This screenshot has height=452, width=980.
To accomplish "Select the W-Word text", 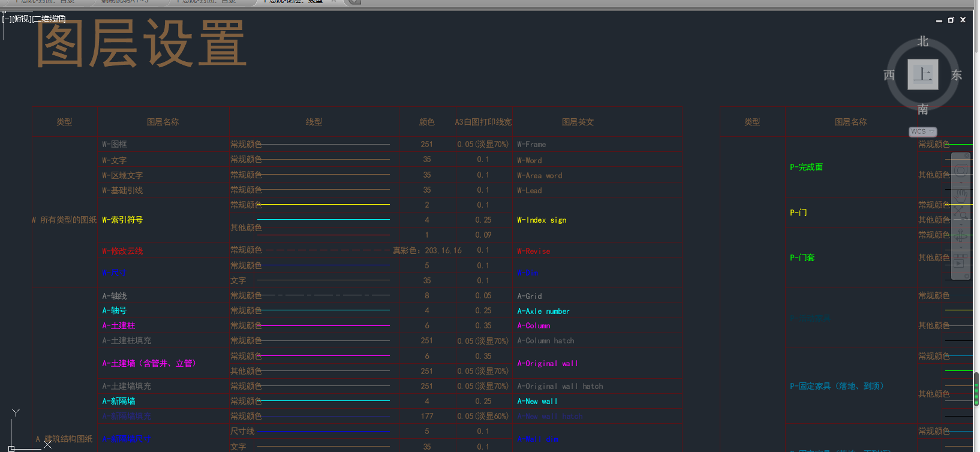I will [x=530, y=161].
